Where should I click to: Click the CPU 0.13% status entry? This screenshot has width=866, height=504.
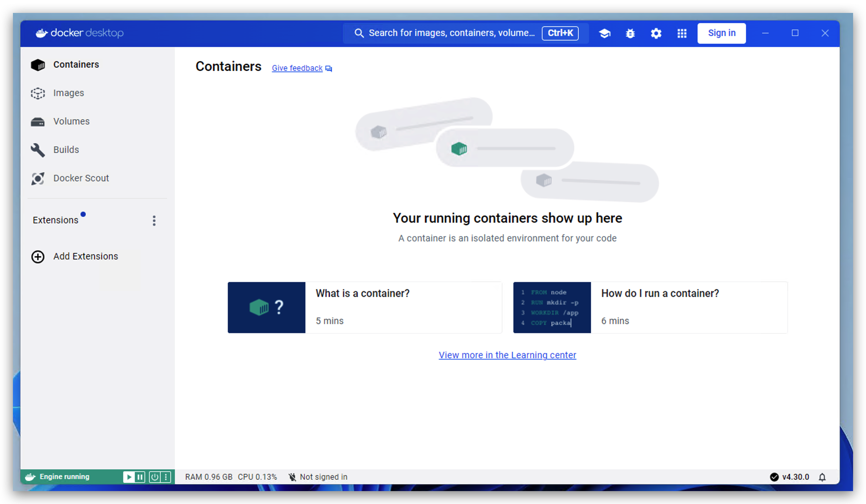pos(258,477)
